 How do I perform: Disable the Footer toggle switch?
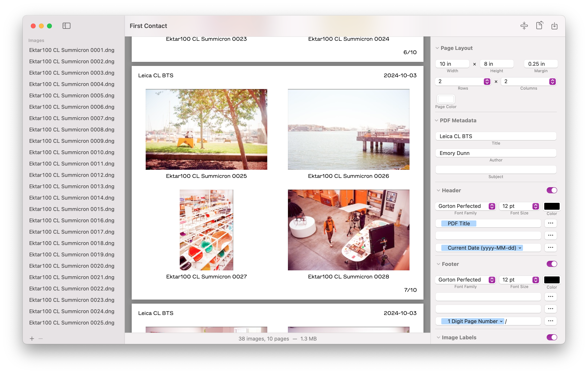pos(552,264)
